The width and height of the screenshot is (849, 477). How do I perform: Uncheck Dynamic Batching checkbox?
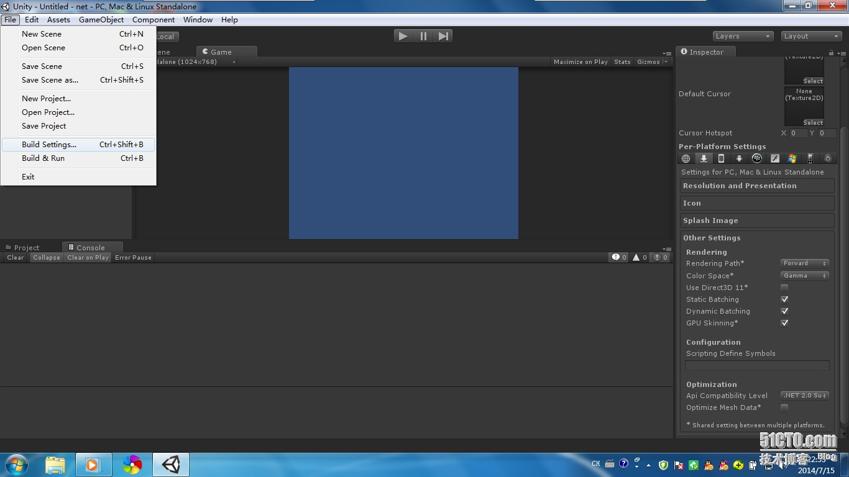784,311
